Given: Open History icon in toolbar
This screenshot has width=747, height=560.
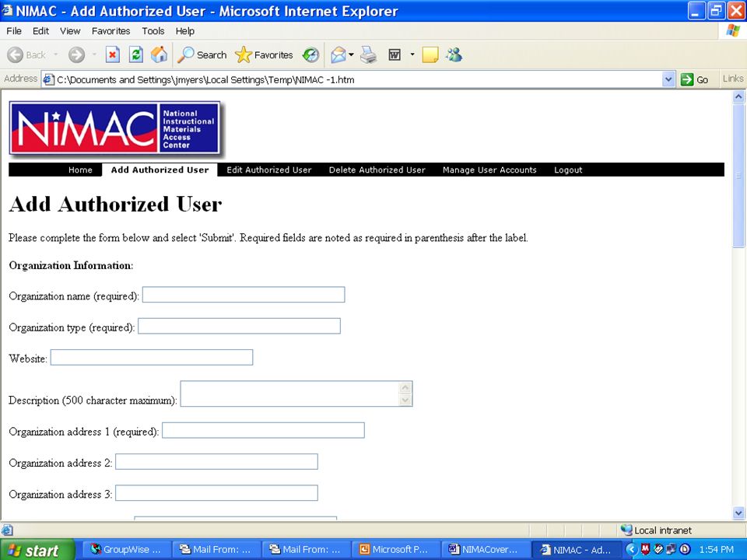Looking at the screenshot, I should (310, 55).
